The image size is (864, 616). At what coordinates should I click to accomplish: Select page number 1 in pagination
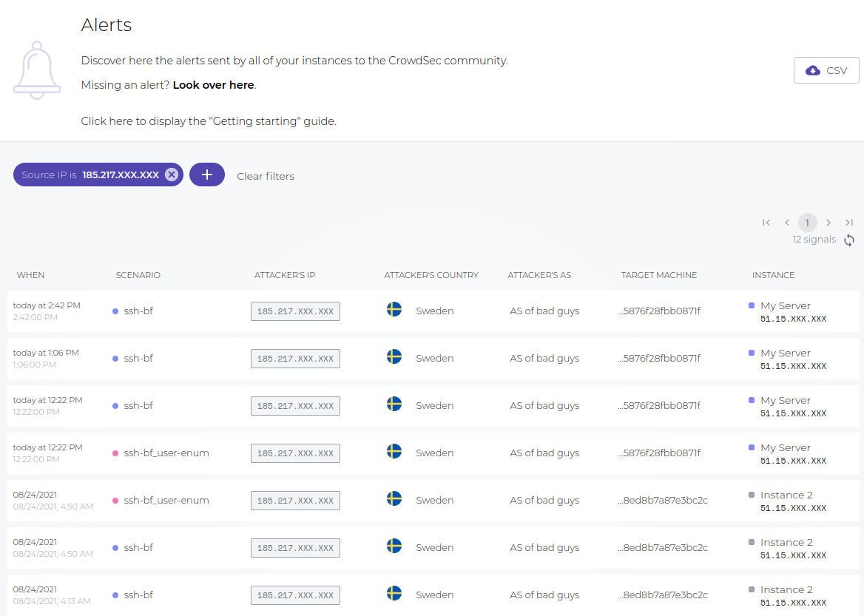(x=807, y=222)
